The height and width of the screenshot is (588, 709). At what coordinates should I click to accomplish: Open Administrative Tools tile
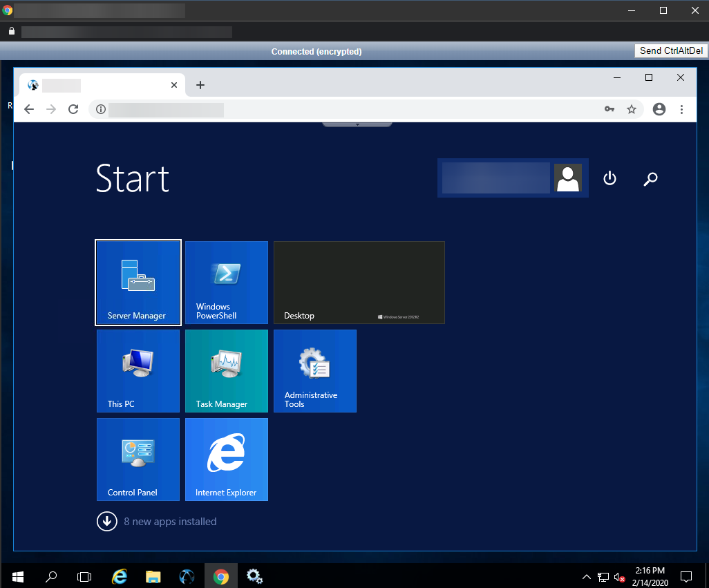315,371
